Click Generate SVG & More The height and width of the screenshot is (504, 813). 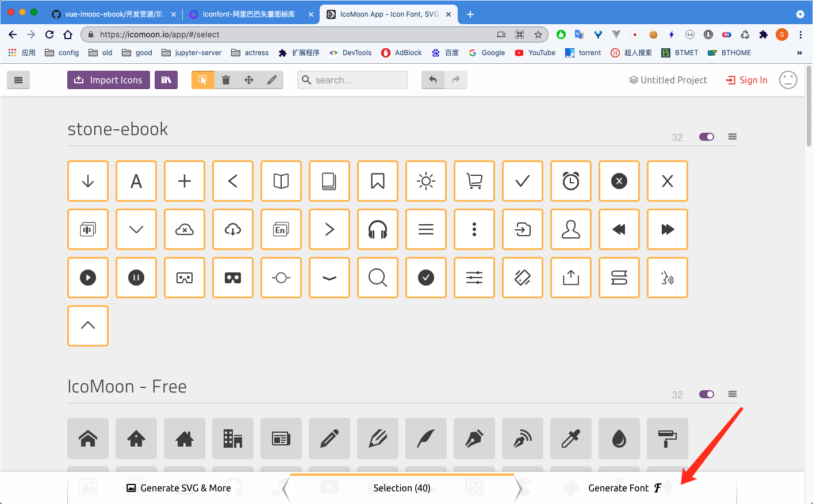pyautogui.click(x=179, y=488)
